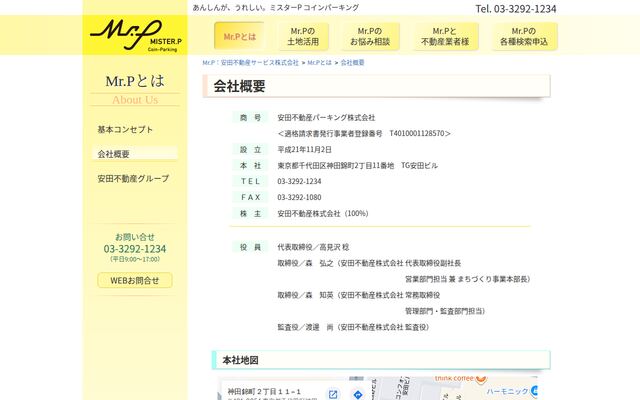Click the map's blue directions icon

(358, 394)
